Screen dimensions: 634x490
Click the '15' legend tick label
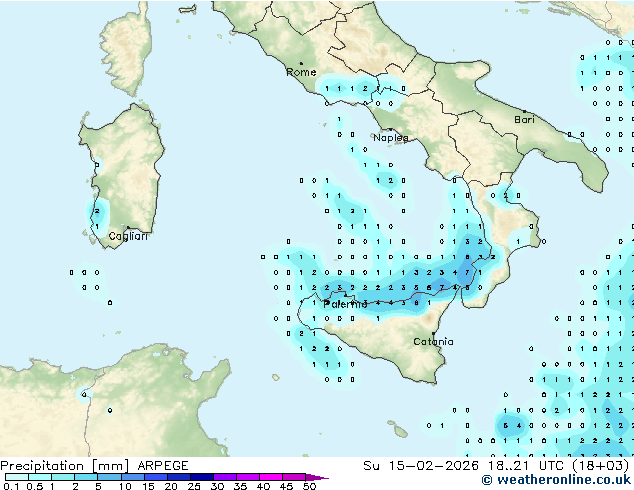148,486
